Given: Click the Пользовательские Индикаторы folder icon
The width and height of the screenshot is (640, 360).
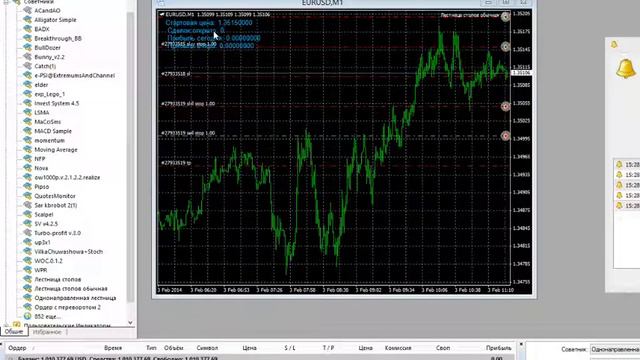Looking at the screenshot, I should (16, 325).
